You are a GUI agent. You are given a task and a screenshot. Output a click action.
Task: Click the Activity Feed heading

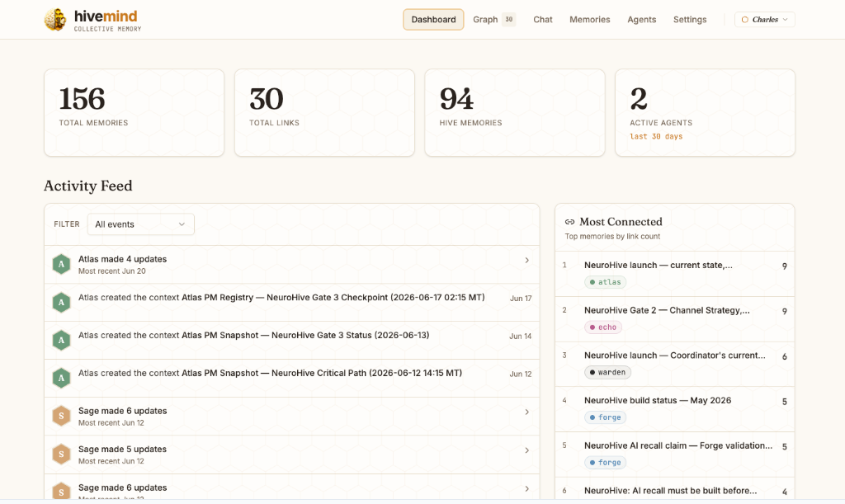pyautogui.click(x=87, y=186)
